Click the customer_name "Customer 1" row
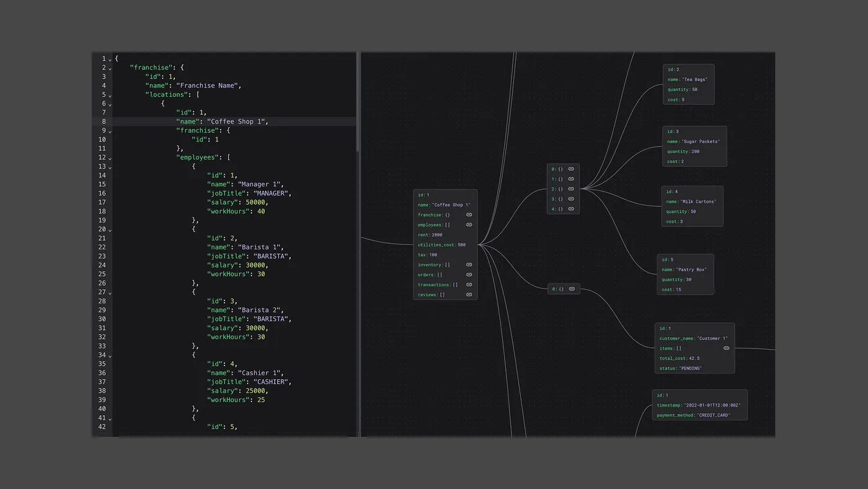Screen dimensions: 868x489 tap(693, 338)
